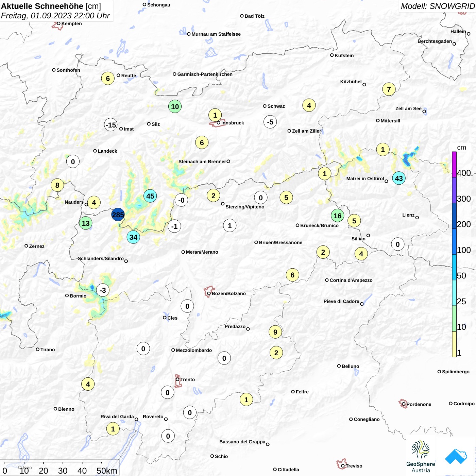The width and height of the screenshot is (476, 476).
Task: Click the 1 cm marker at Innsbruck
Action: point(215,115)
